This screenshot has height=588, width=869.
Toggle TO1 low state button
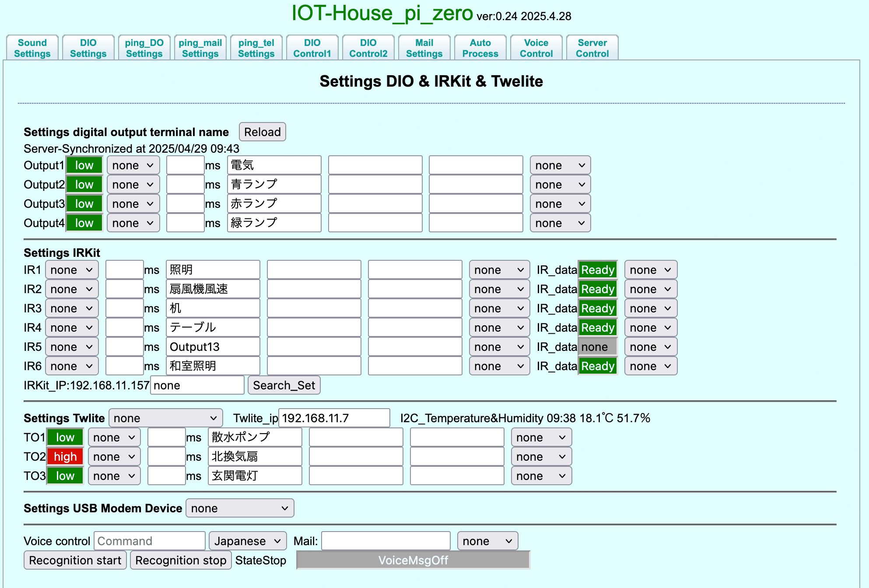tap(65, 437)
